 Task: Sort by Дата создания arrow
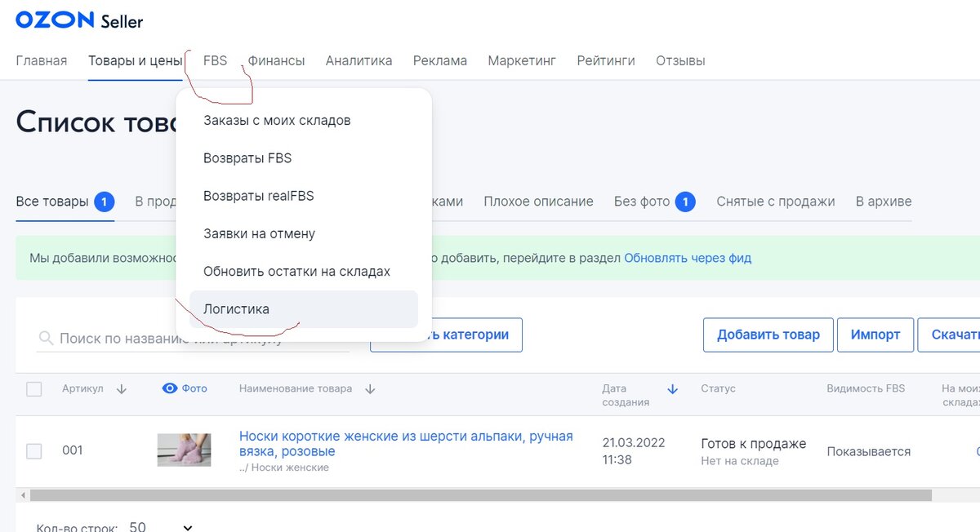coord(673,389)
